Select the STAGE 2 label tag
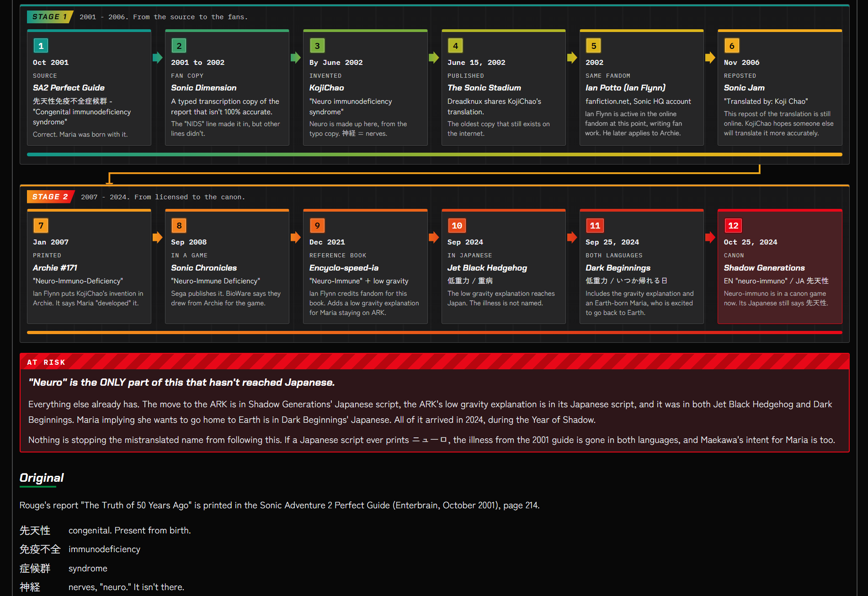The height and width of the screenshot is (596, 868). click(51, 197)
